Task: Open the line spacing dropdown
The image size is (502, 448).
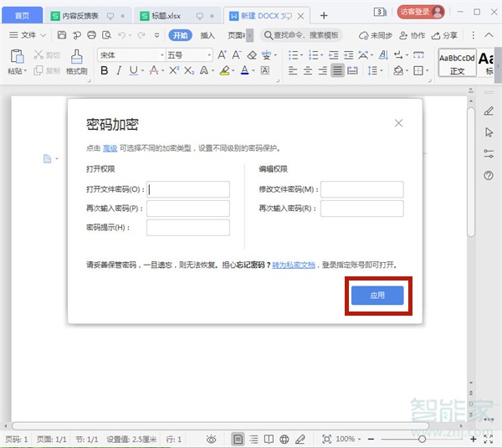Action: [x=381, y=70]
